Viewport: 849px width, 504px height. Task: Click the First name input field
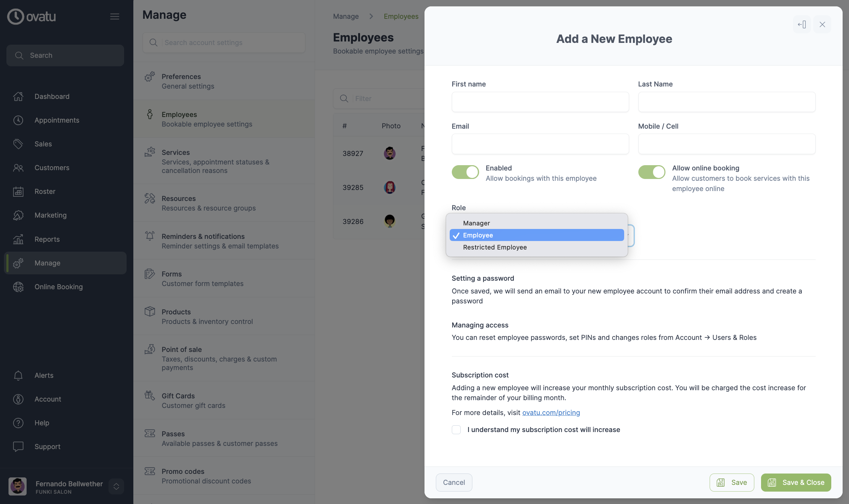point(540,102)
